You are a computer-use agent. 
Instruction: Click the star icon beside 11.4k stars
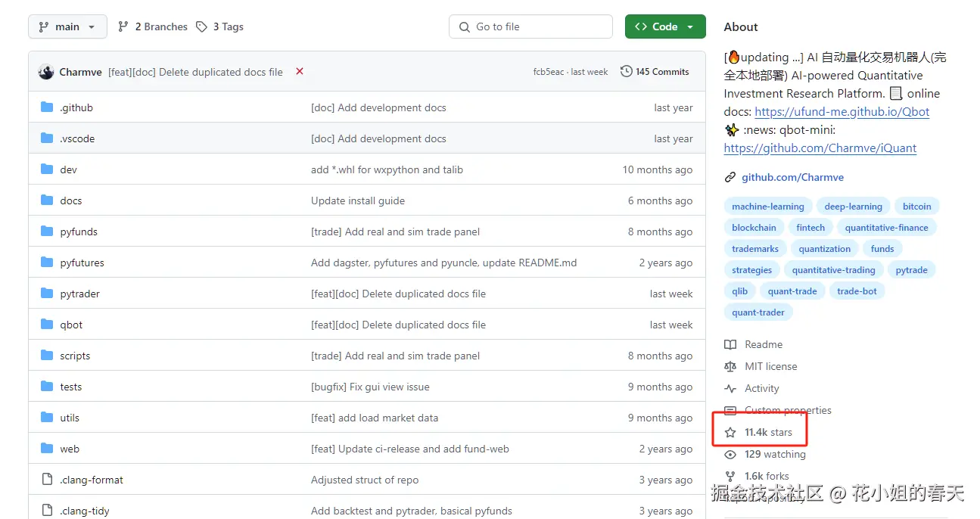click(x=730, y=433)
